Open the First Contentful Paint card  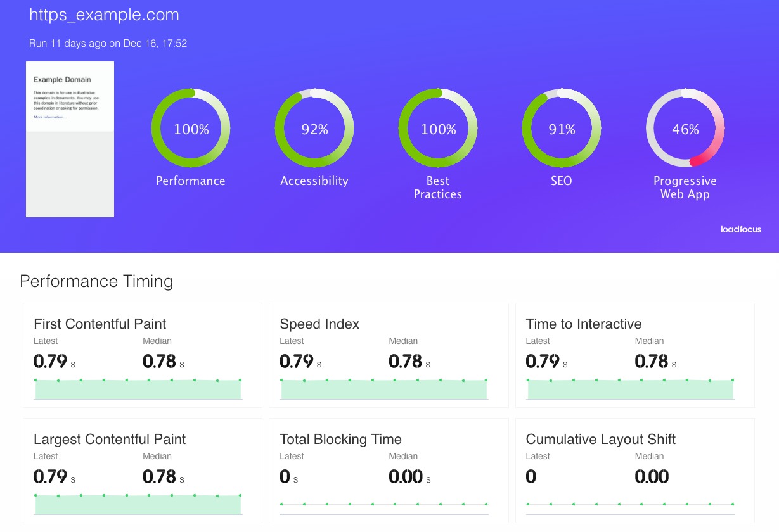[x=142, y=355]
